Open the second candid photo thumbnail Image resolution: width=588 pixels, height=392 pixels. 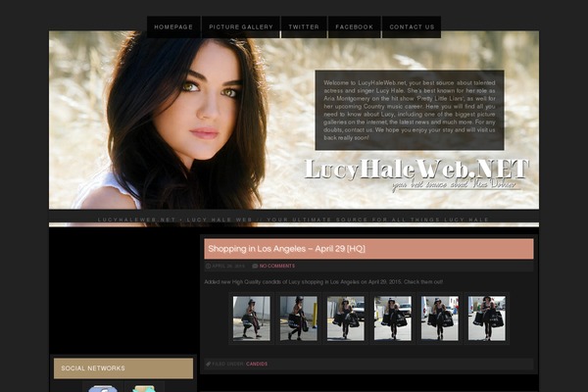click(299, 318)
